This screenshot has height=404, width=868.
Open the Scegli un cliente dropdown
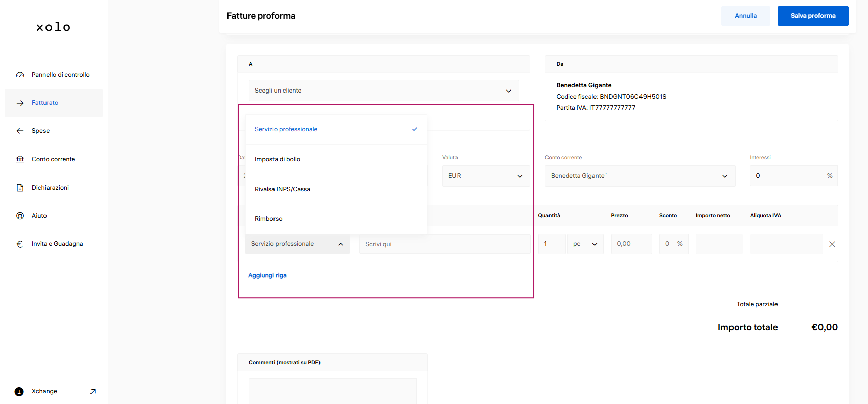pos(384,91)
